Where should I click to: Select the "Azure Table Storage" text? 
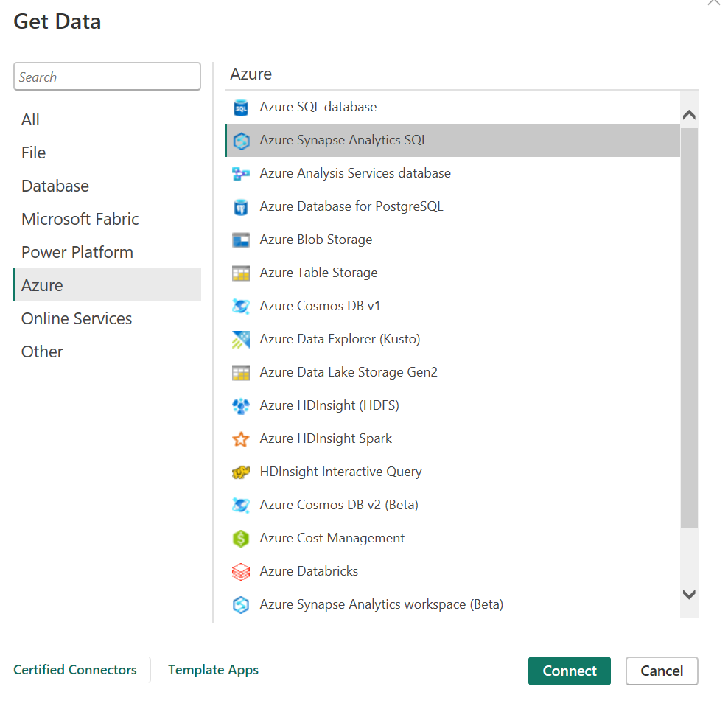tap(318, 273)
